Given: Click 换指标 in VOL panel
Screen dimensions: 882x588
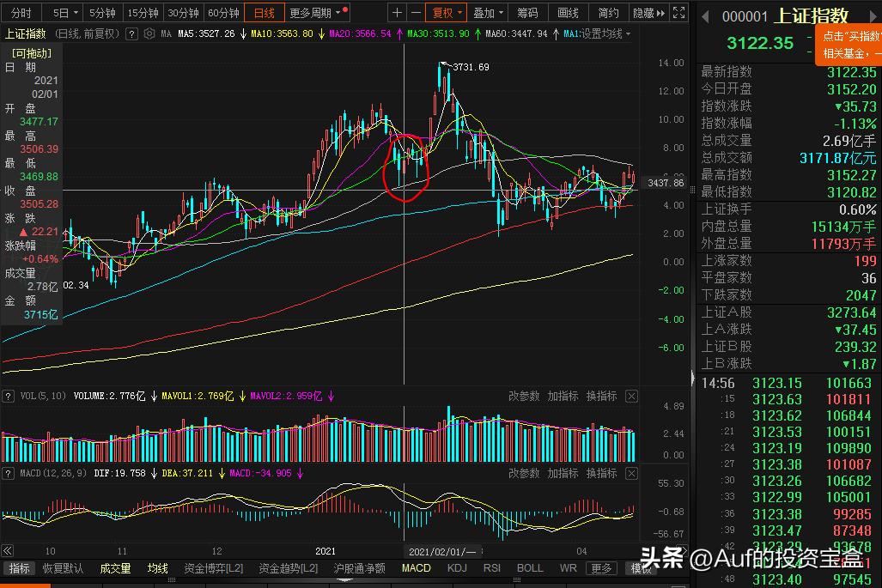Looking at the screenshot, I should (x=601, y=397).
